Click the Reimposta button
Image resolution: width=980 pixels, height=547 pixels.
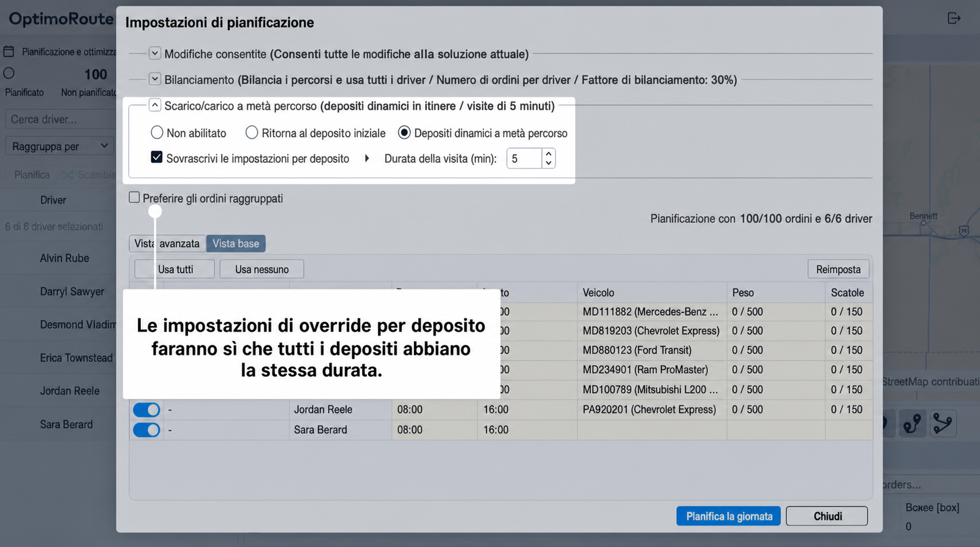tap(839, 269)
